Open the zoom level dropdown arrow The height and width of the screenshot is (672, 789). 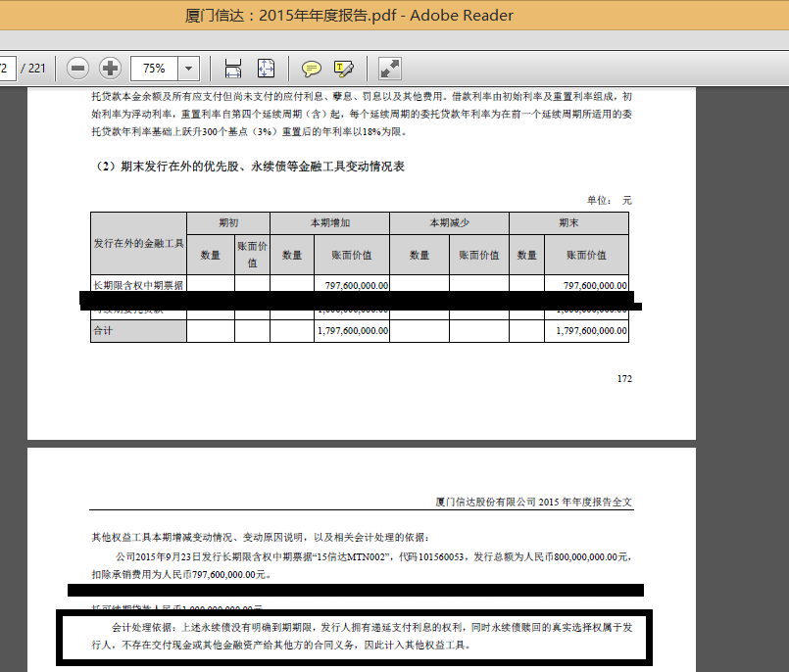tap(189, 69)
